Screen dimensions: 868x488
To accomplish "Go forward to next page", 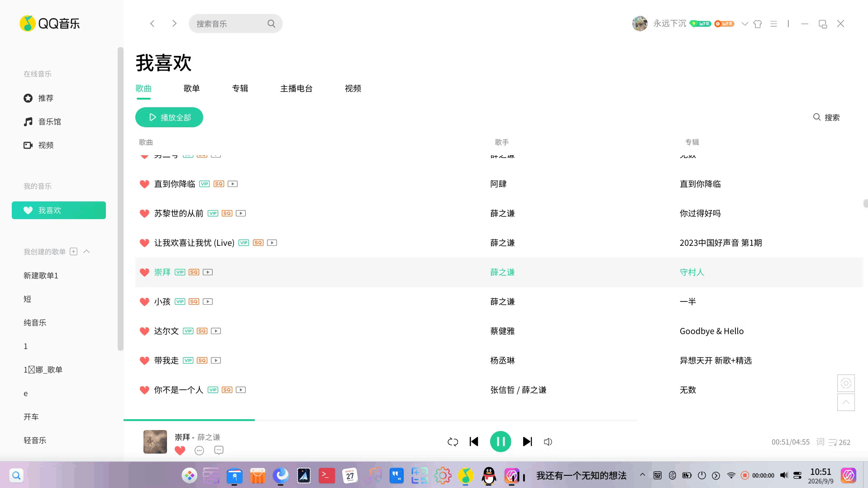I will coord(174,24).
